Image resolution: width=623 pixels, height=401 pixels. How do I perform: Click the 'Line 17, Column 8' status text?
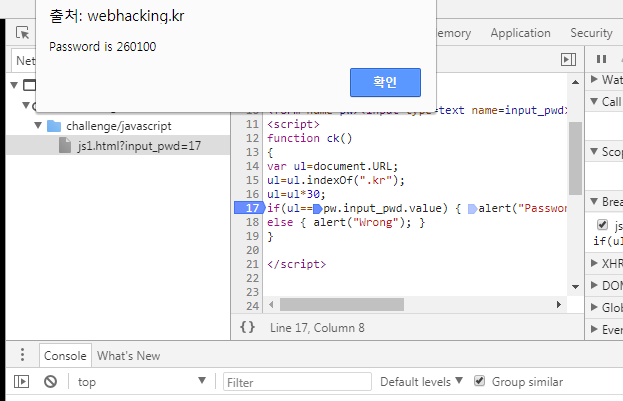pos(317,327)
